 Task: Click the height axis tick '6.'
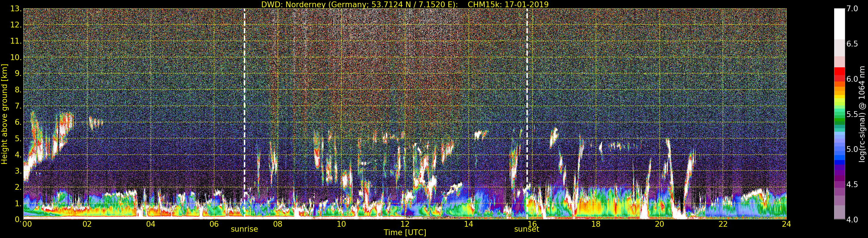tap(18, 122)
